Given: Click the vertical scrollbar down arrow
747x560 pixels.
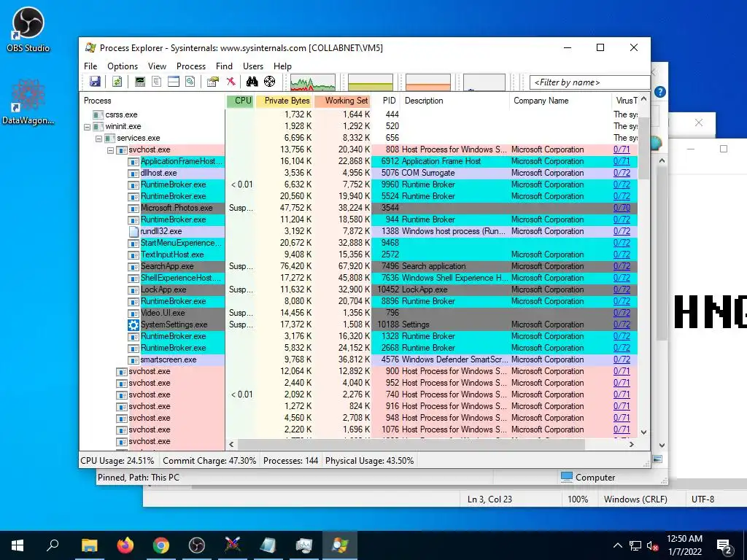Looking at the screenshot, I should click(x=643, y=432).
